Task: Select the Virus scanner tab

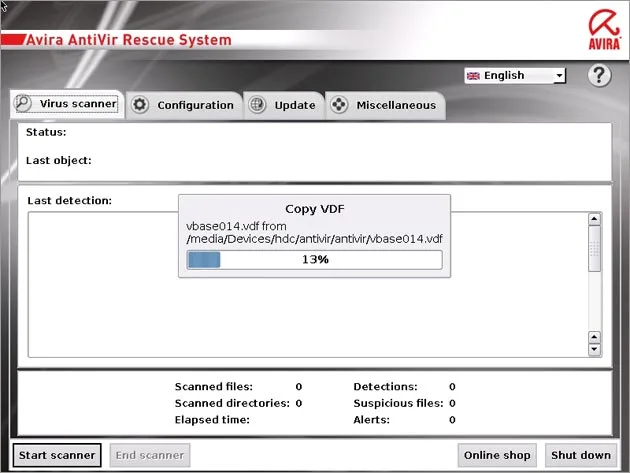Action: (67, 104)
